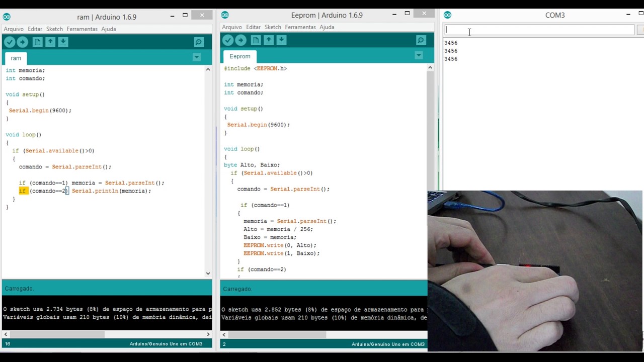Click New sketch icon in ram window
Screen dimensions: 644x362
[37, 42]
